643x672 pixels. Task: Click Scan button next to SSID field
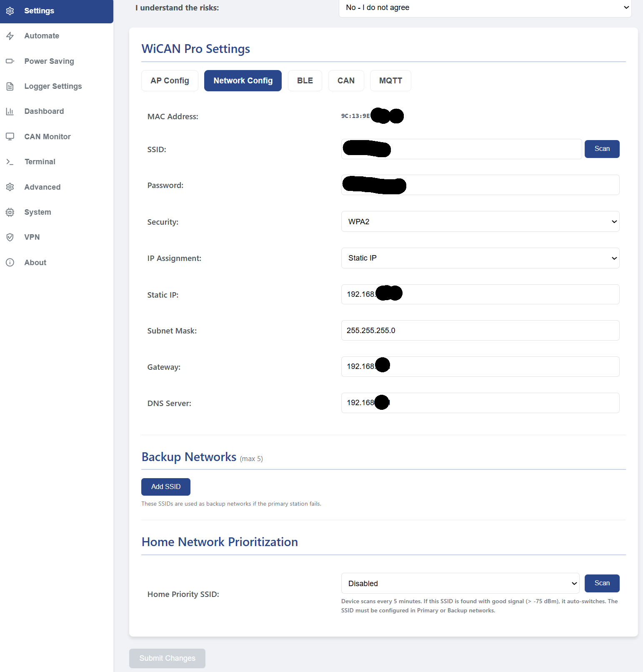pyautogui.click(x=602, y=149)
